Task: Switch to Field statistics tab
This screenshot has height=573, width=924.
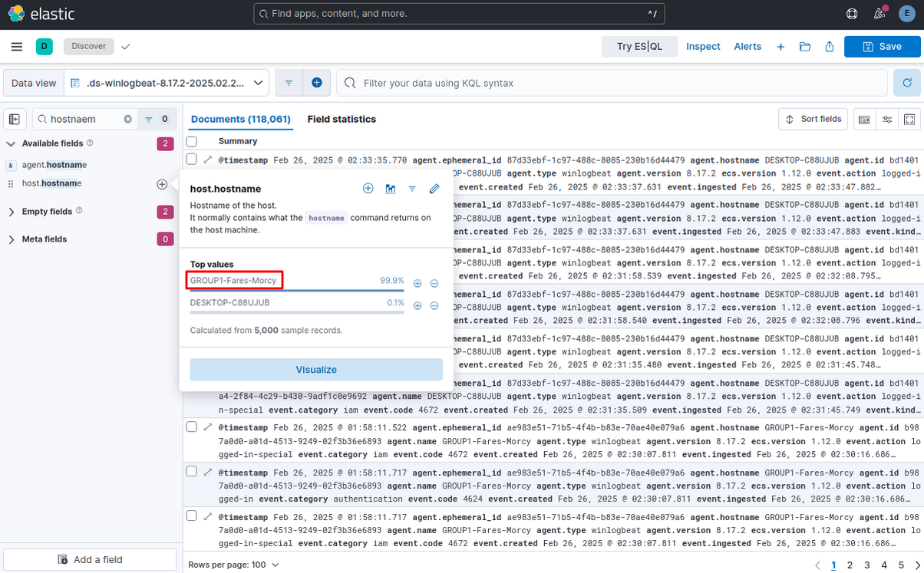Action: tap(342, 120)
